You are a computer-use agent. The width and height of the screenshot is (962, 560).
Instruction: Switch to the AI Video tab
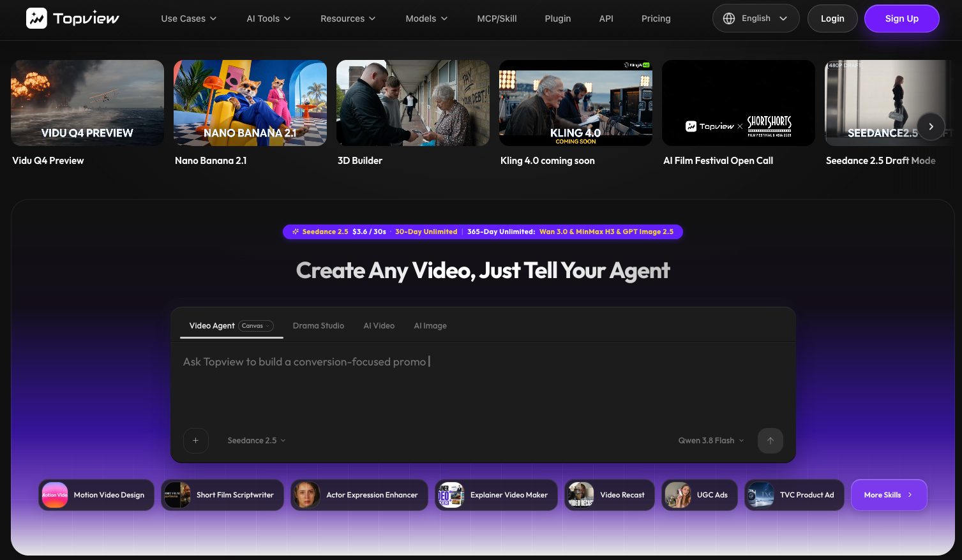(379, 326)
